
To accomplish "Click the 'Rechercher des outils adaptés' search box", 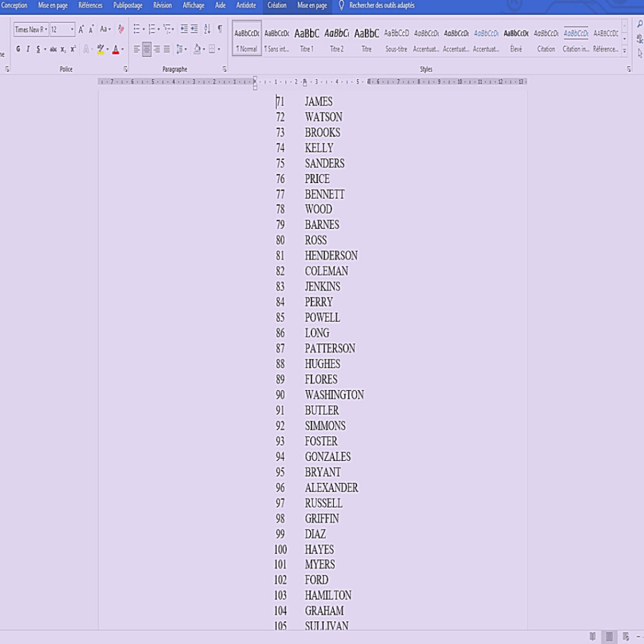I will pos(382,6).
